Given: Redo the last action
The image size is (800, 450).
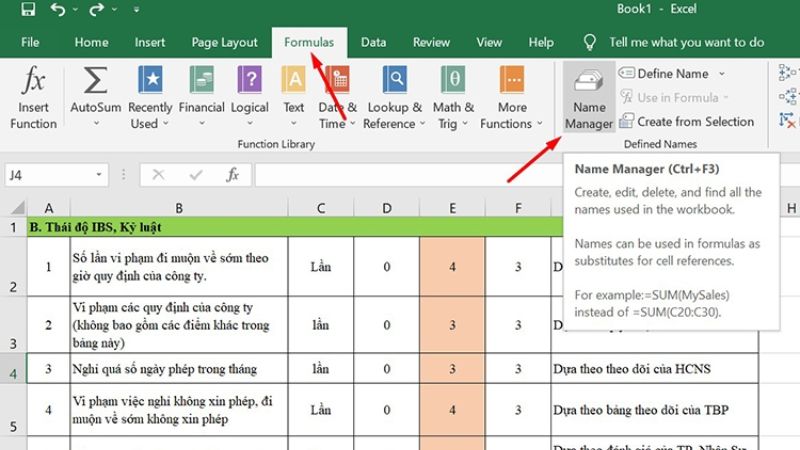Looking at the screenshot, I should tap(96, 9).
